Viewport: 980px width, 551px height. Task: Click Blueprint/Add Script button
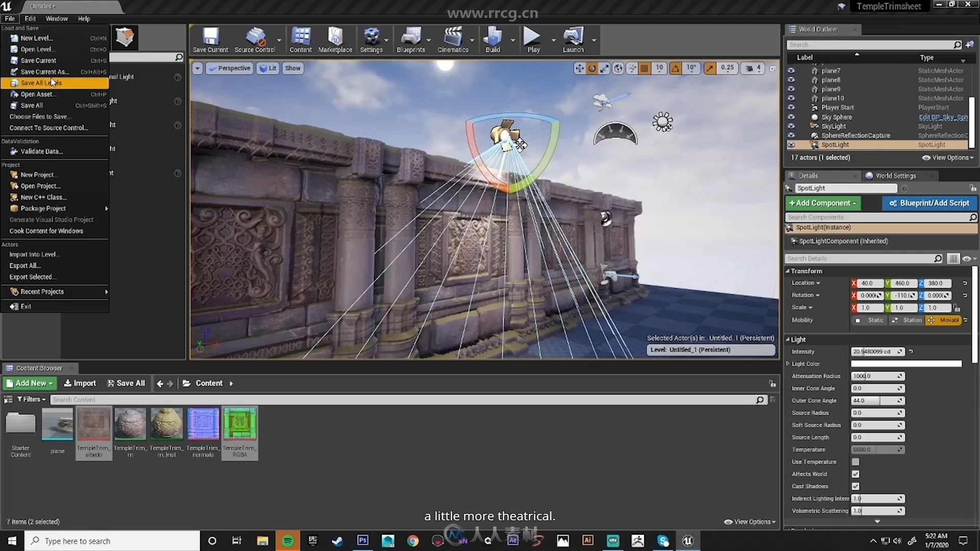(x=929, y=203)
